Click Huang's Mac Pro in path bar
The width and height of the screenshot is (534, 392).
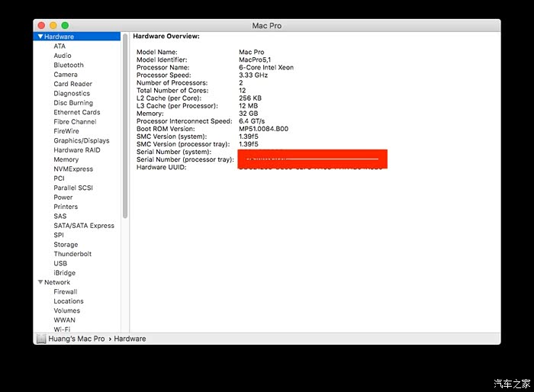pyautogui.click(x=76, y=339)
